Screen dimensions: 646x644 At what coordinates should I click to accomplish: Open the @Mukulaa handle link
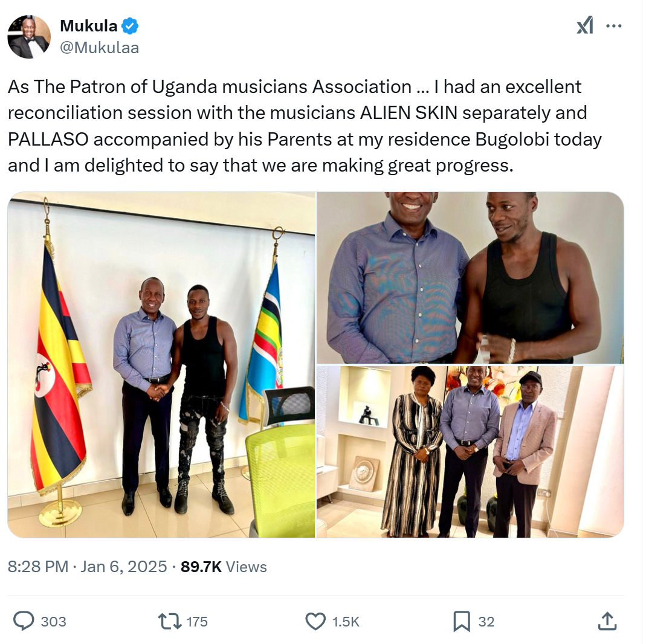(99, 48)
